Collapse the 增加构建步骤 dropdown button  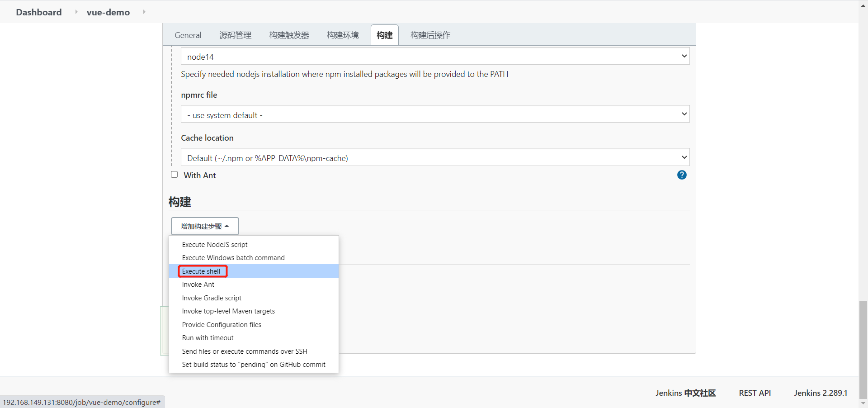pyautogui.click(x=205, y=226)
